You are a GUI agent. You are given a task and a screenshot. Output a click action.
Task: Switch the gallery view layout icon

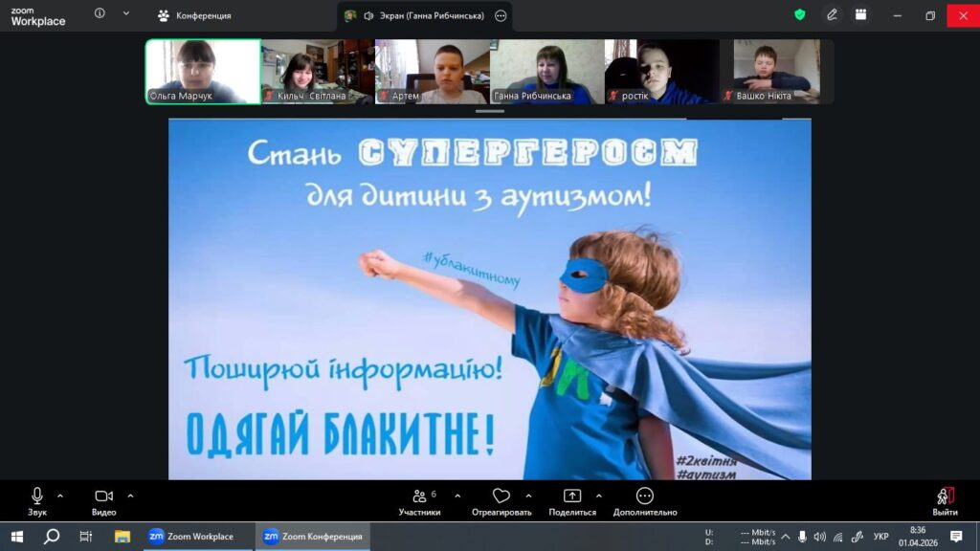[860, 15]
